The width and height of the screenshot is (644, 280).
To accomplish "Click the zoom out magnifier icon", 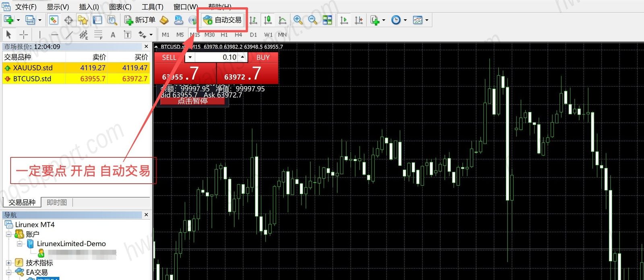I will 313,20.
